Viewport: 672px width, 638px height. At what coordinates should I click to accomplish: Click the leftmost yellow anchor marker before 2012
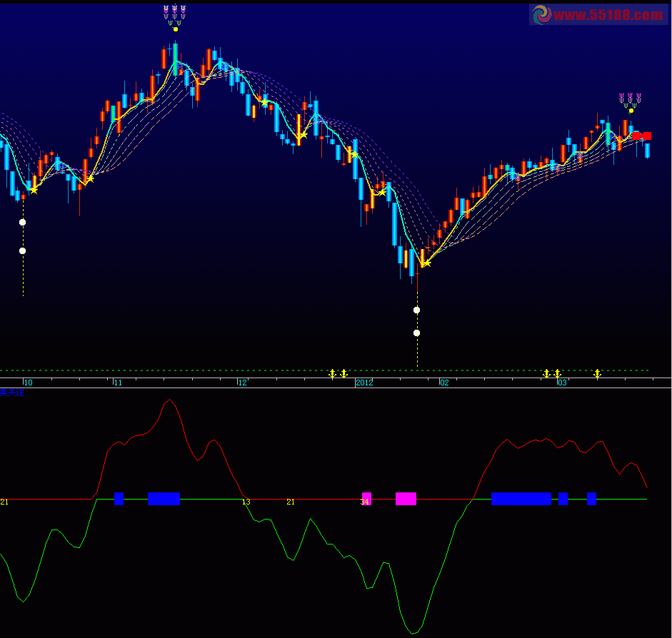pyautogui.click(x=332, y=373)
